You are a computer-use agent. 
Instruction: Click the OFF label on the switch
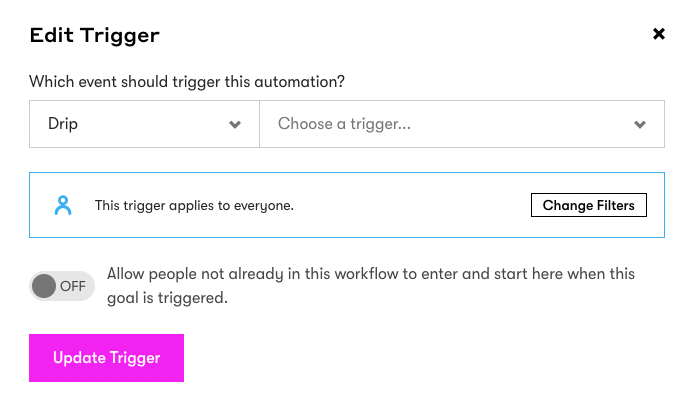tap(73, 286)
